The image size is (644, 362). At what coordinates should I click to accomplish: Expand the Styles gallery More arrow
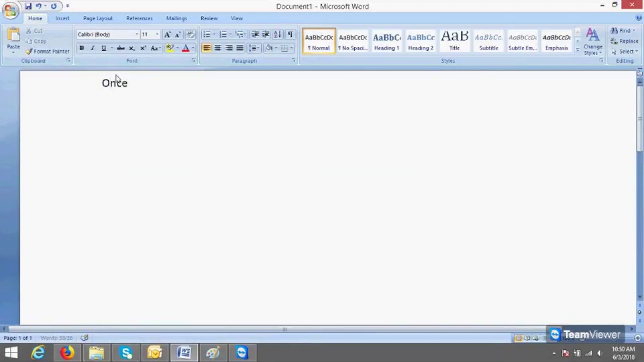(x=577, y=50)
